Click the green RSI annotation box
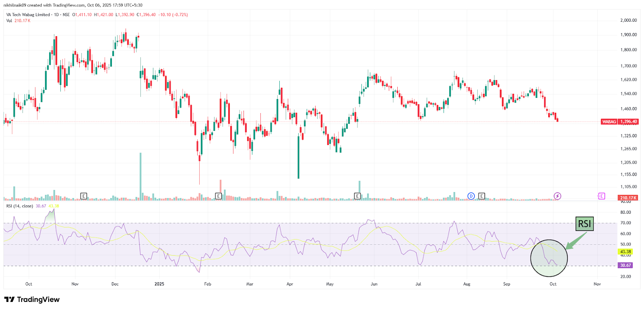This screenshot has width=644, height=310. [x=584, y=224]
